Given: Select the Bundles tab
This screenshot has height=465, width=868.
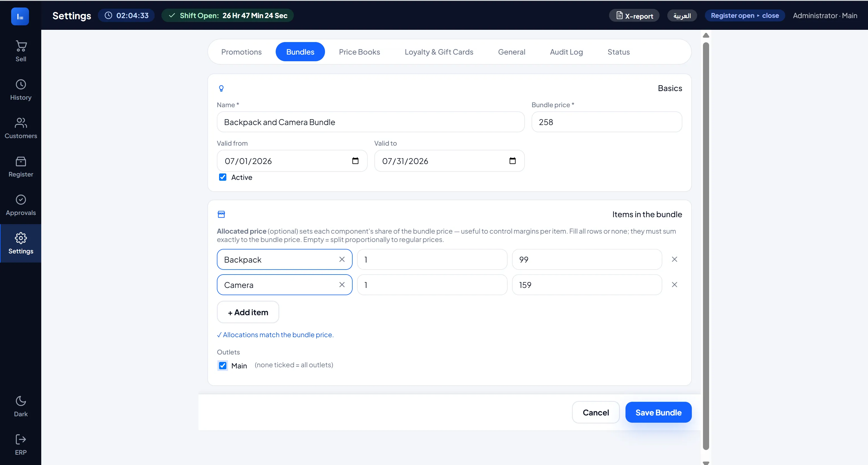Looking at the screenshot, I should pyautogui.click(x=300, y=52).
